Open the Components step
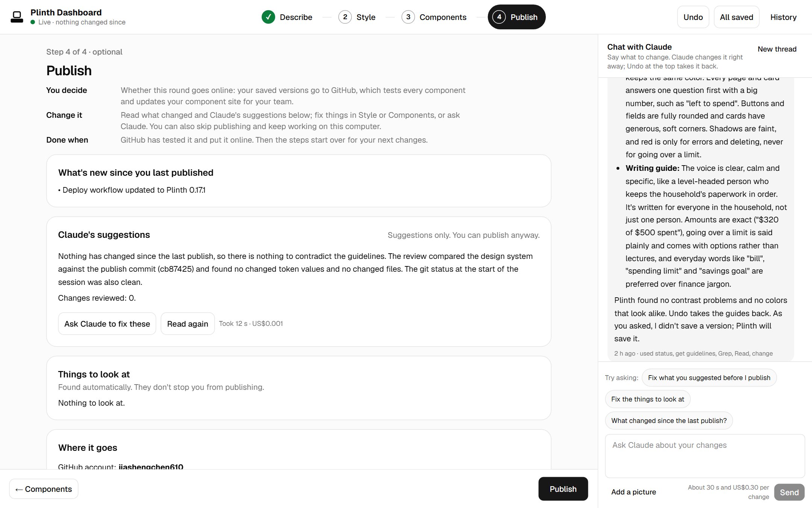This screenshot has width=812, height=508. point(434,17)
